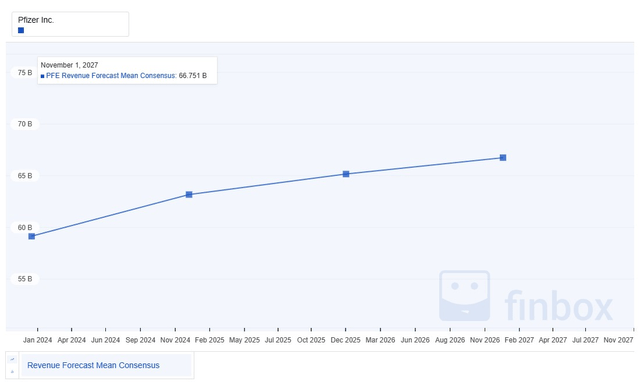Click the Mar 2026 x-axis label
The height and width of the screenshot is (385, 640).
click(380, 340)
